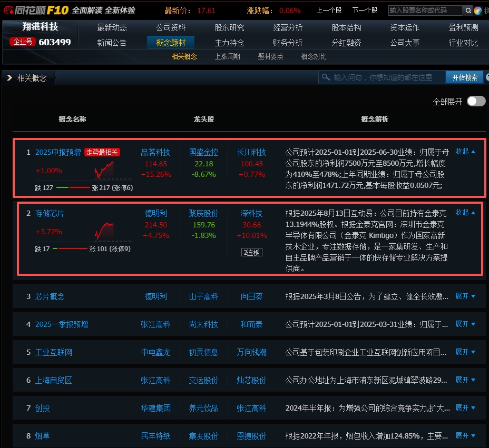This screenshot has height=448, width=489.
Task: Click the 同花顺 F10 logo
Action: (x=35, y=11)
